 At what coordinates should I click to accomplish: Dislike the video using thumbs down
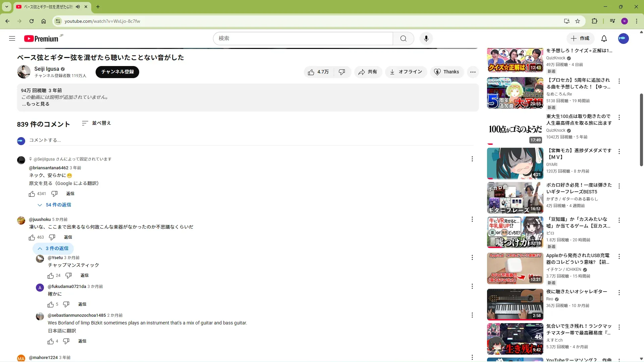point(342,72)
